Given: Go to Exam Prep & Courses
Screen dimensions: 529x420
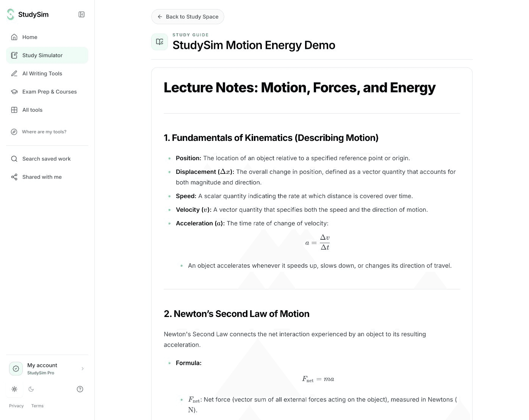Looking at the screenshot, I should (x=47, y=92).
